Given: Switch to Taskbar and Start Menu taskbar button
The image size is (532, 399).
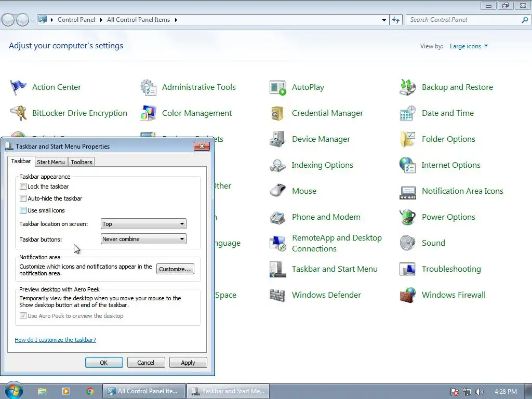Looking at the screenshot, I should pyautogui.click(x=229, y=391).
